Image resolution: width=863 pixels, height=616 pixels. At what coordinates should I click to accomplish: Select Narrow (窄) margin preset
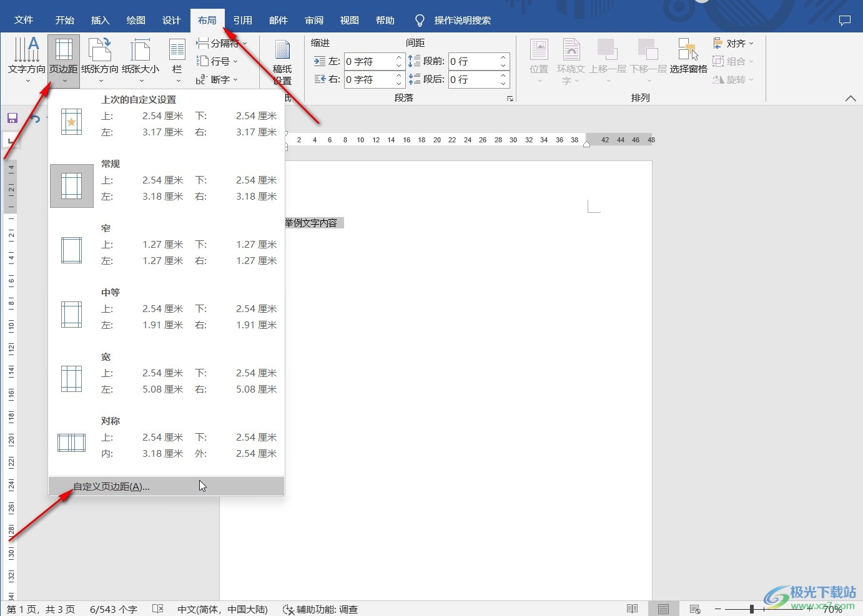166,250
